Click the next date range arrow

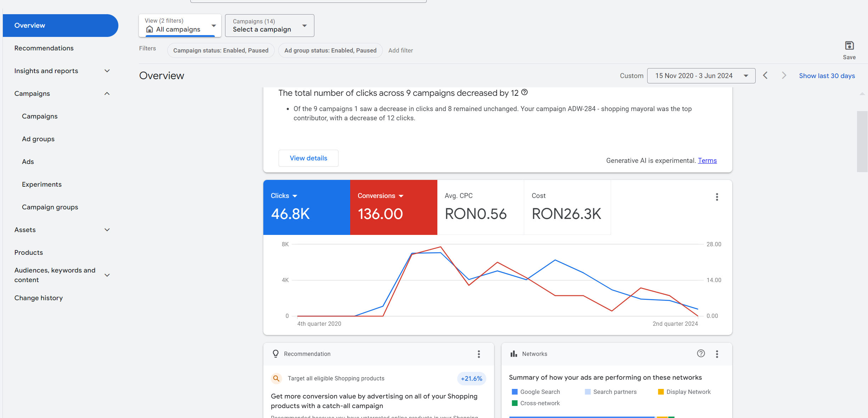pyautogui.click(x=784, y=76)
